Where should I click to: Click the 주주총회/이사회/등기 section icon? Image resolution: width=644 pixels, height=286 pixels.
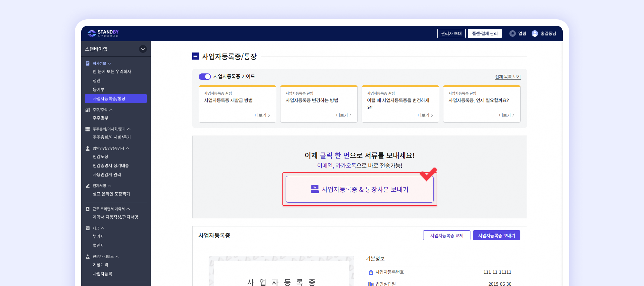pyautogui.click(x=88, y=129)
